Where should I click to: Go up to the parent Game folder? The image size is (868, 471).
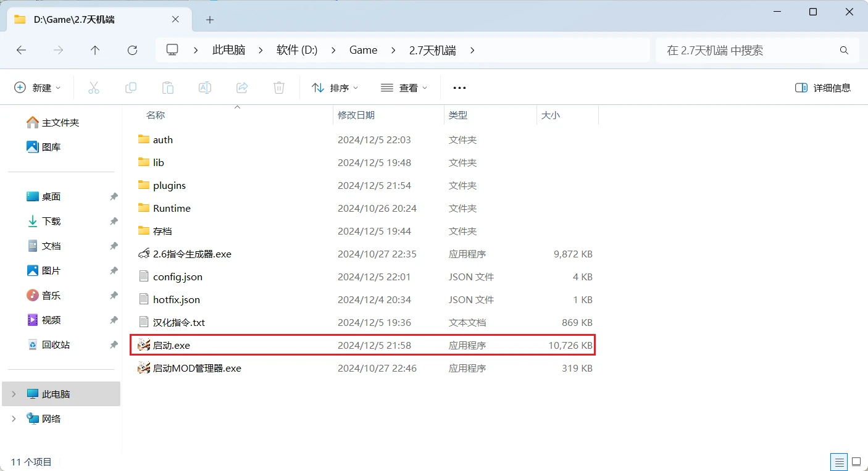pyautogui.click(x=95, y=50)
